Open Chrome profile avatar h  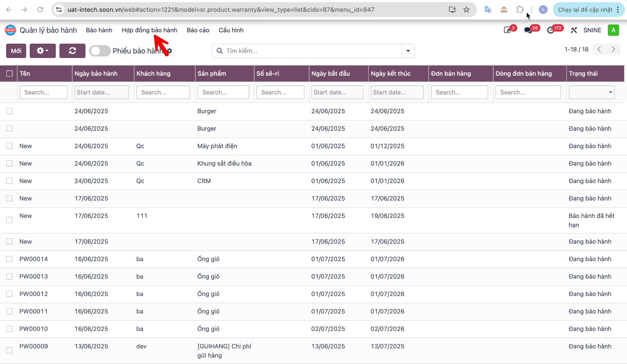click(x=543, y=9)
